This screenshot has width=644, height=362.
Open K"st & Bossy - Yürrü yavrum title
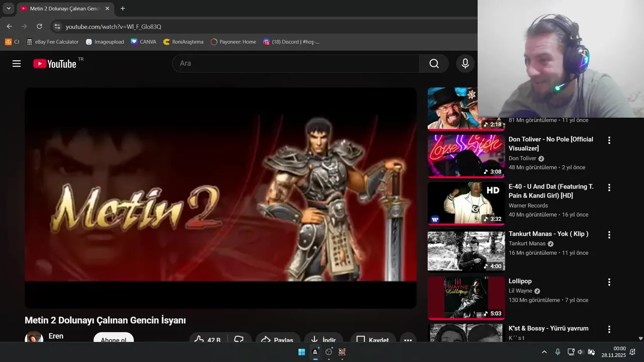tap(548, 328)
